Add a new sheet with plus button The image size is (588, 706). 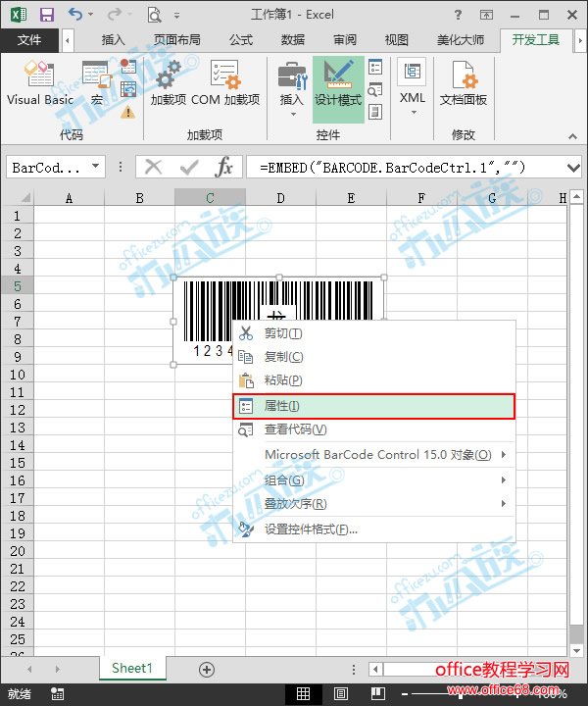[207, 670]
